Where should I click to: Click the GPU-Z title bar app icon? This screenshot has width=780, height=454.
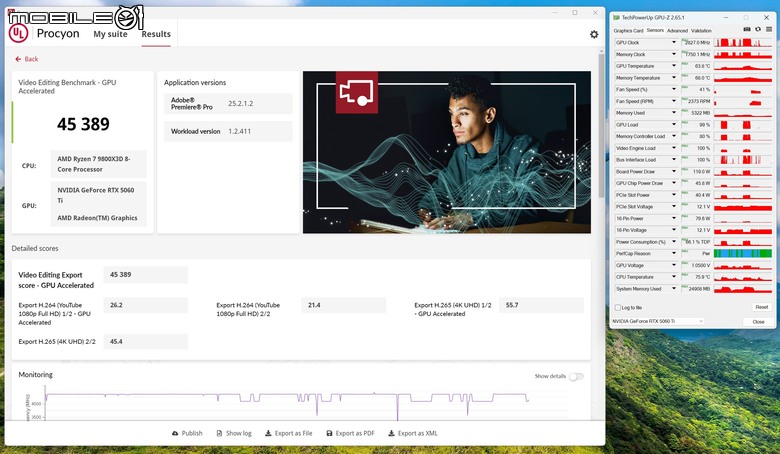(x=616, y=17)
